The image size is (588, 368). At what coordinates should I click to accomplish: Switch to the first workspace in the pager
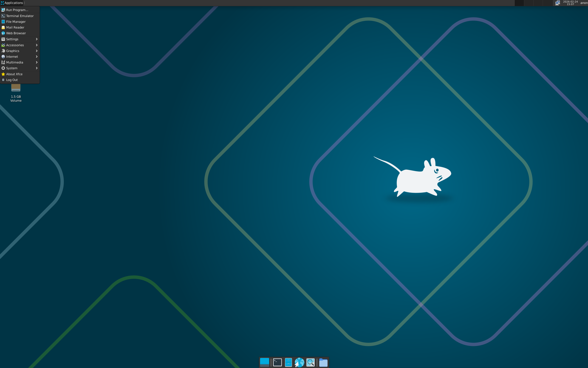[519, 3]
